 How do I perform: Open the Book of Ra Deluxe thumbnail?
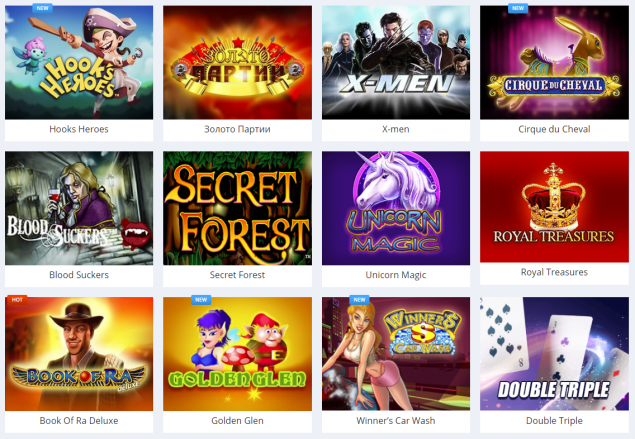[79, 354]
